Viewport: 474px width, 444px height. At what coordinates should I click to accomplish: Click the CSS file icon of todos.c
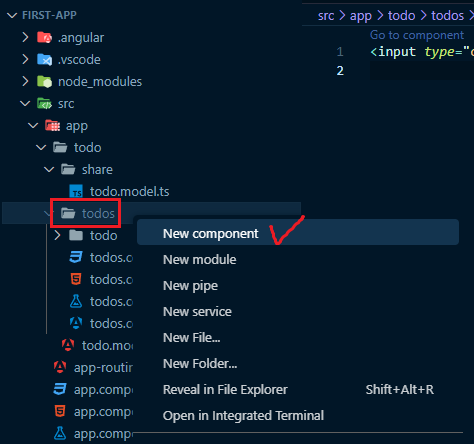coord(76,257)
